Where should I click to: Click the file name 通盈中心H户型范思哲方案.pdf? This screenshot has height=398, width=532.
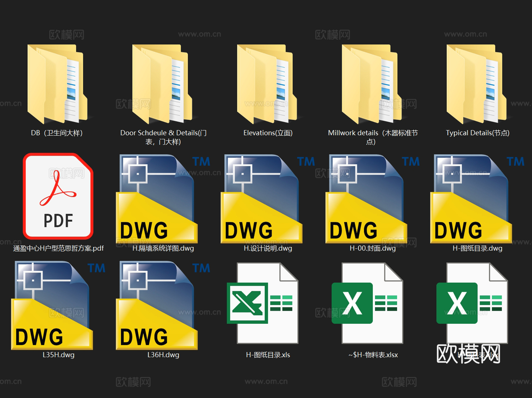(58, 248)
